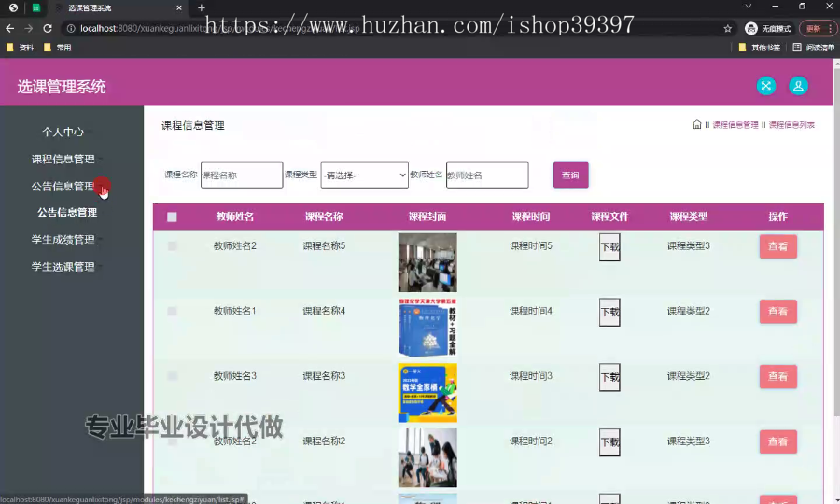This screenshot has height=504, width=840.
Task: Open the 阅读清单 reading list
Action: click(813, 47)
